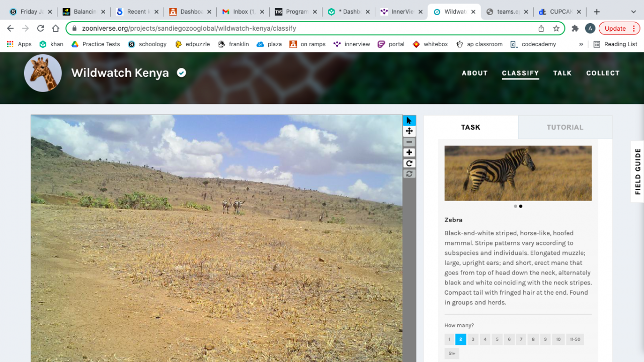Select the 11-50 count option
This screenshot has width=644, height=362.
coord(575,339)
